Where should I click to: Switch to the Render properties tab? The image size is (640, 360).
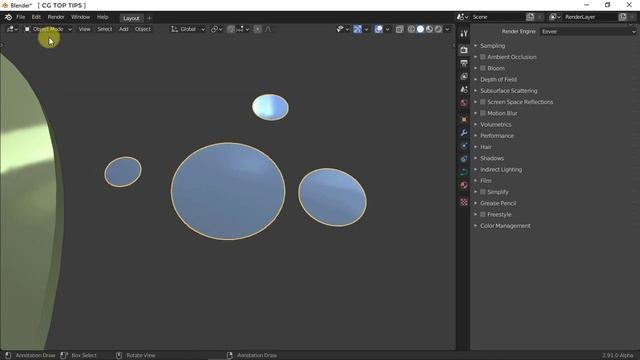tap(464, 50)
